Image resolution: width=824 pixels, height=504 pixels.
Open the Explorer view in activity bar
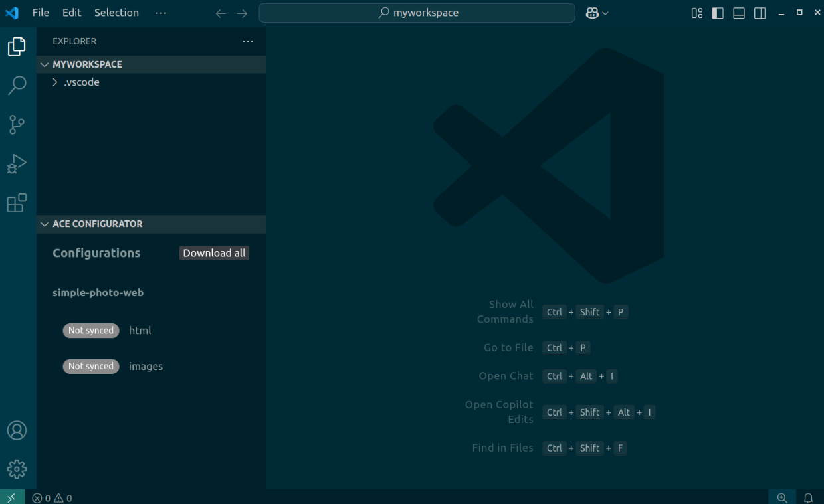pyautogui.click(x=17, y=46)
